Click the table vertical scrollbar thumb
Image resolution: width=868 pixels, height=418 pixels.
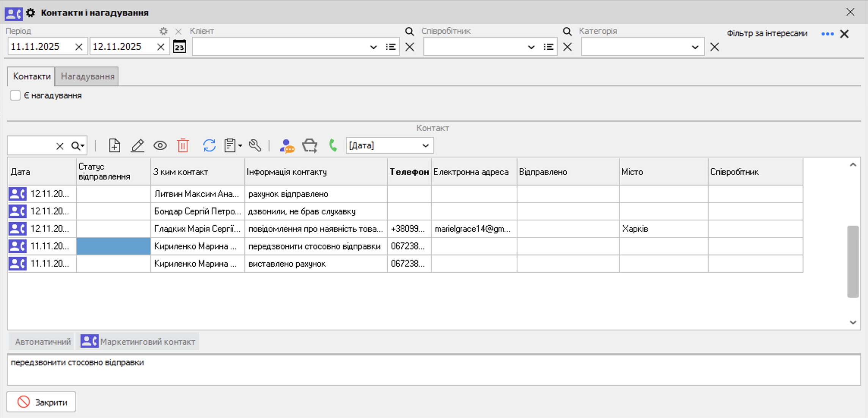point(853,262)
